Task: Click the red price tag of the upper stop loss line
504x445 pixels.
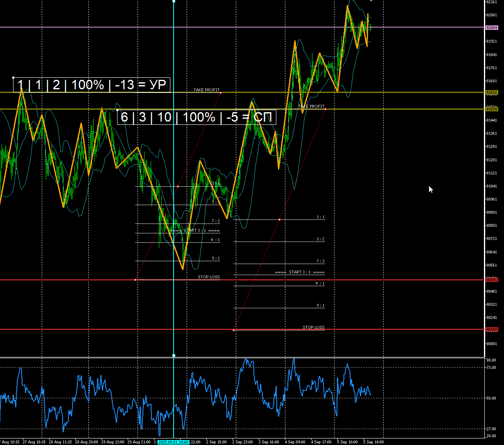Action: click(x=491, y=280)
